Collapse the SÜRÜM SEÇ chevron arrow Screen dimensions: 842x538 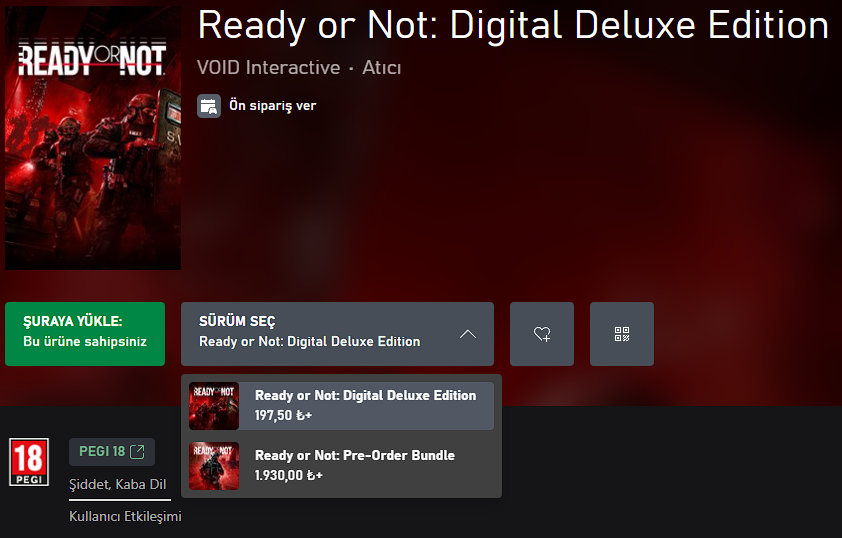[x=468, y=334]
